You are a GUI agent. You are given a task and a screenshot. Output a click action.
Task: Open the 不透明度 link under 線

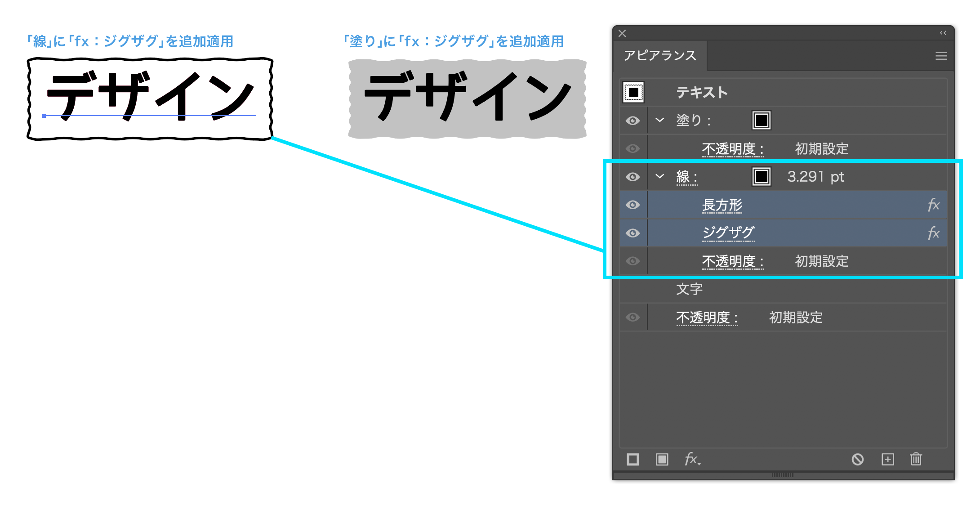click(733, 261)
